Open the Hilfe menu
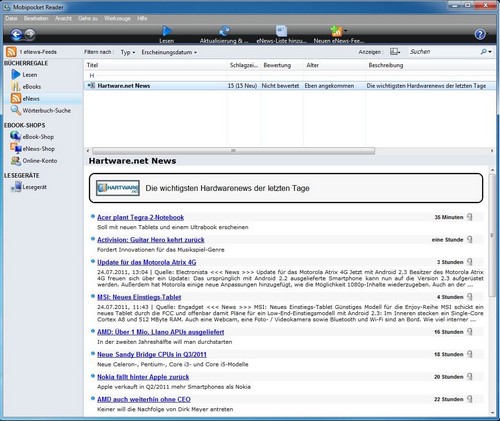 click(142, 18)
